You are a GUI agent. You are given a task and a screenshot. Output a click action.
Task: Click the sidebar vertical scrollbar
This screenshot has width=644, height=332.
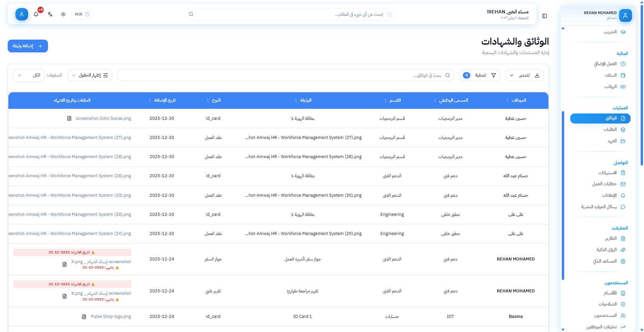coord(563,195)
